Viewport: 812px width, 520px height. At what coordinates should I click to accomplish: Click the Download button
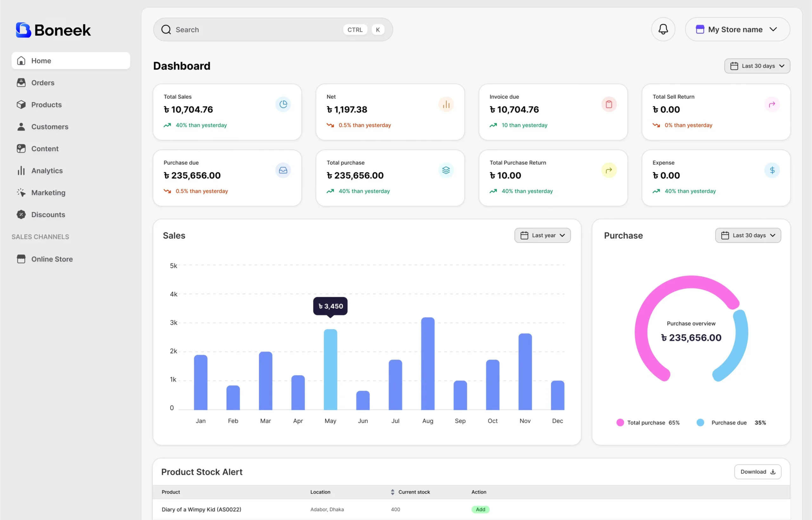pyautogui.click(x=757, y=472)
